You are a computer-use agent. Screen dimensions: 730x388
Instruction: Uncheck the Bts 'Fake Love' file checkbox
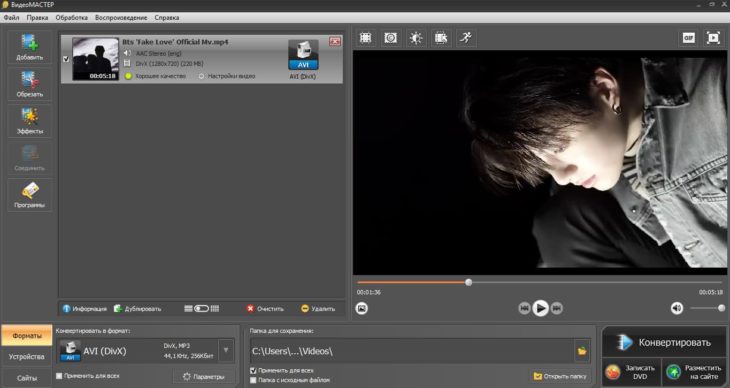66,59
